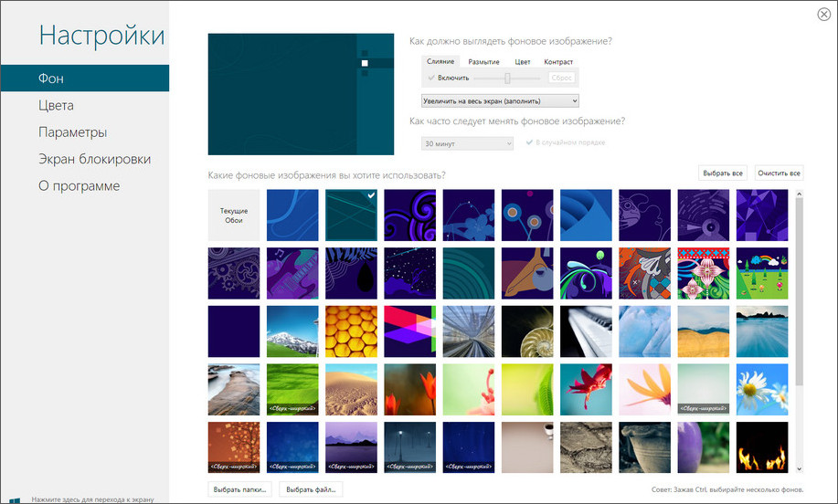The width and height of the screenshot is (838, 504).
Task: Toggle the checked teal lines wallpaper
Action: pyautogui.click(x=351, y=215)
